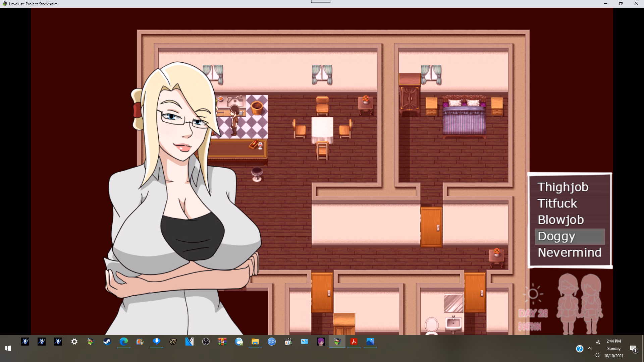Open Adobe Acrobat from the taskbar

[x=354, y=342]
